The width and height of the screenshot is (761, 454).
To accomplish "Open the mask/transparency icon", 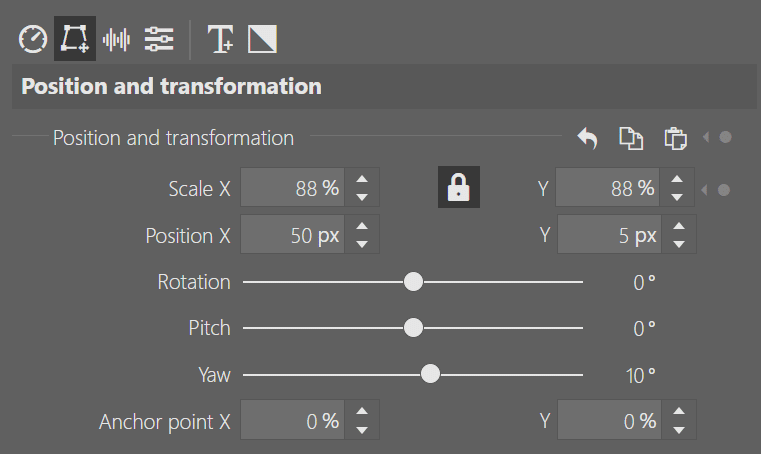I will point(262,39).
